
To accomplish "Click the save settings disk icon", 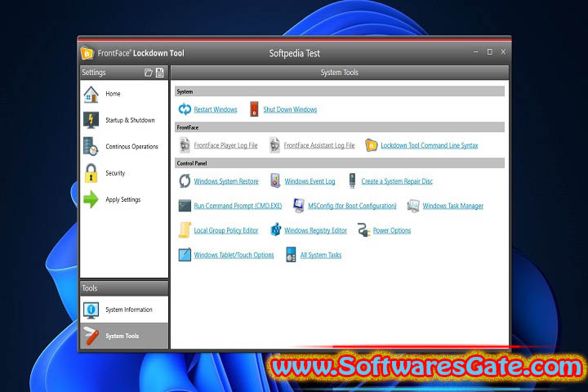I will point(160,73).
